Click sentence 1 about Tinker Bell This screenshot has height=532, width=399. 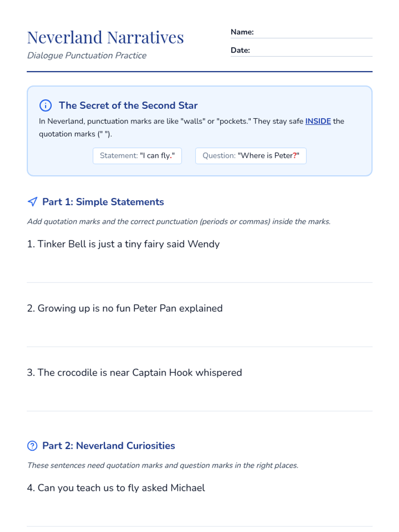click(x=123, y=244)
